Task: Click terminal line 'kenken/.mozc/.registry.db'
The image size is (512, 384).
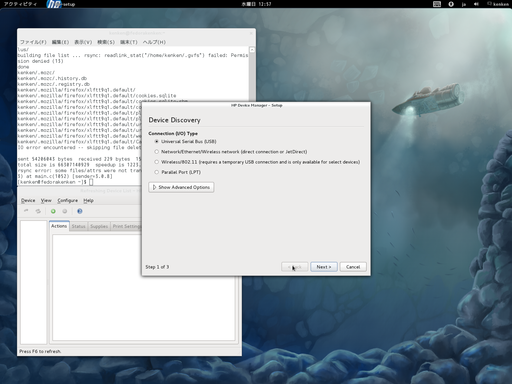Action: [54, 84]
